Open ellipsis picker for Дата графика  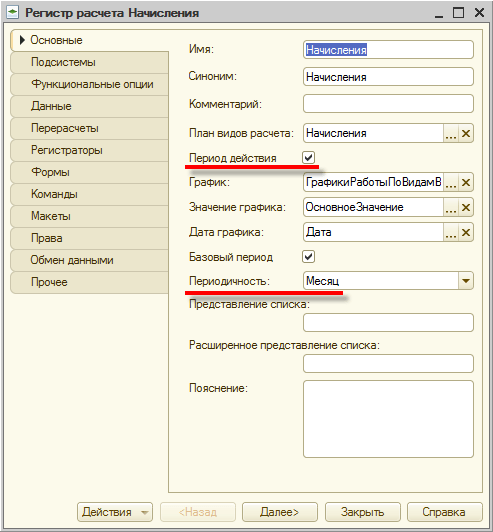coord(451,232)
